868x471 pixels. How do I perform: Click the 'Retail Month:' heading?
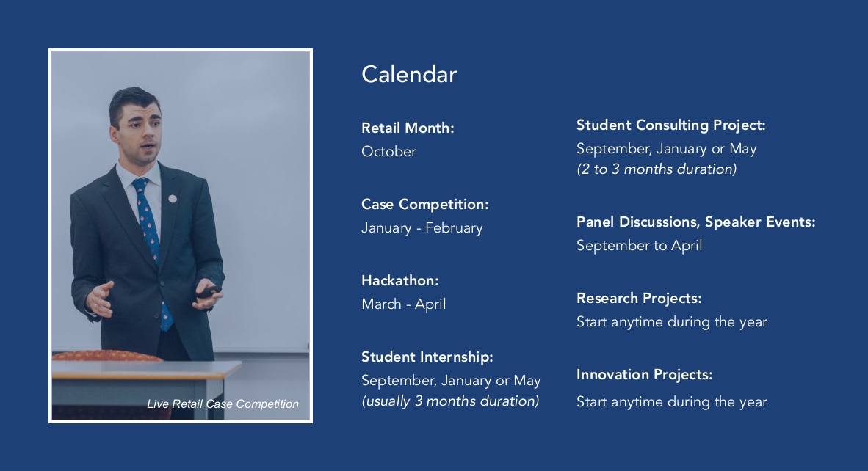408,128
